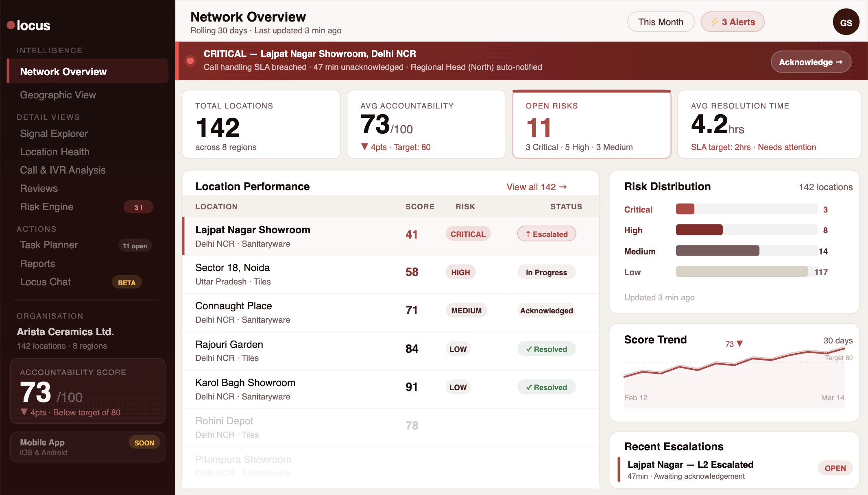Open the GS user avatar

[846, 22]
